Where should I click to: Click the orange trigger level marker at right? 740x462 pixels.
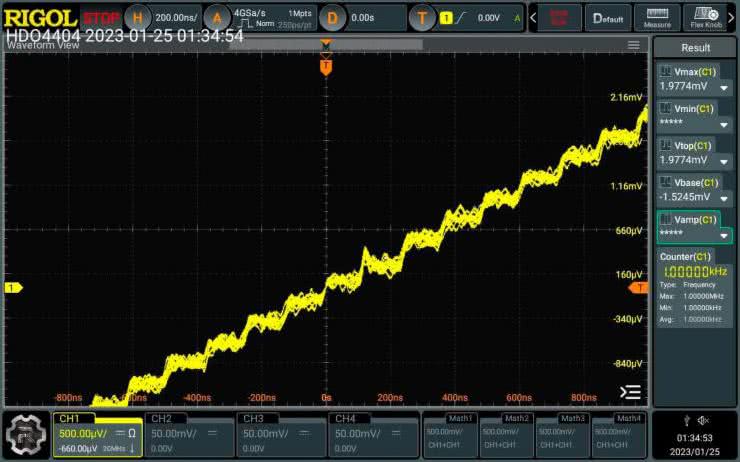pyautogui.click(x=639, y=288)
